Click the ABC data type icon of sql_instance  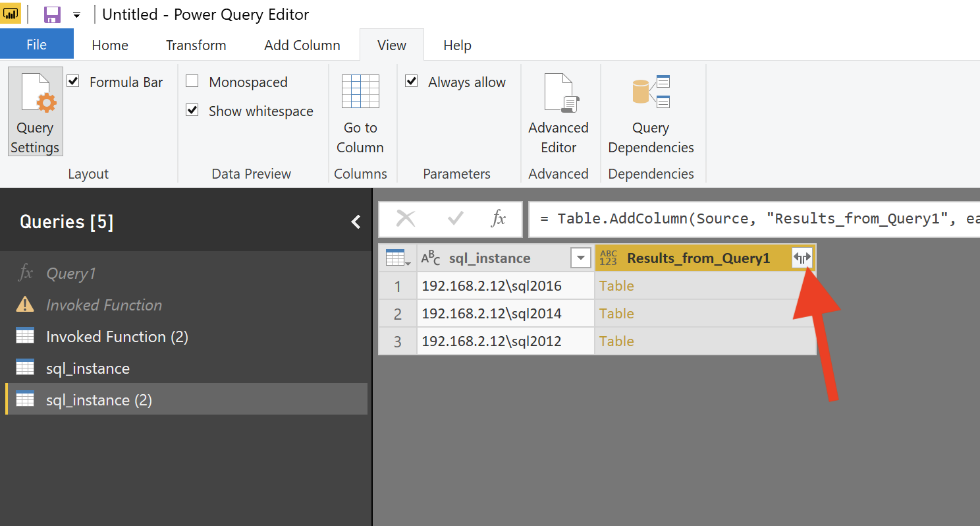point(431,258)
